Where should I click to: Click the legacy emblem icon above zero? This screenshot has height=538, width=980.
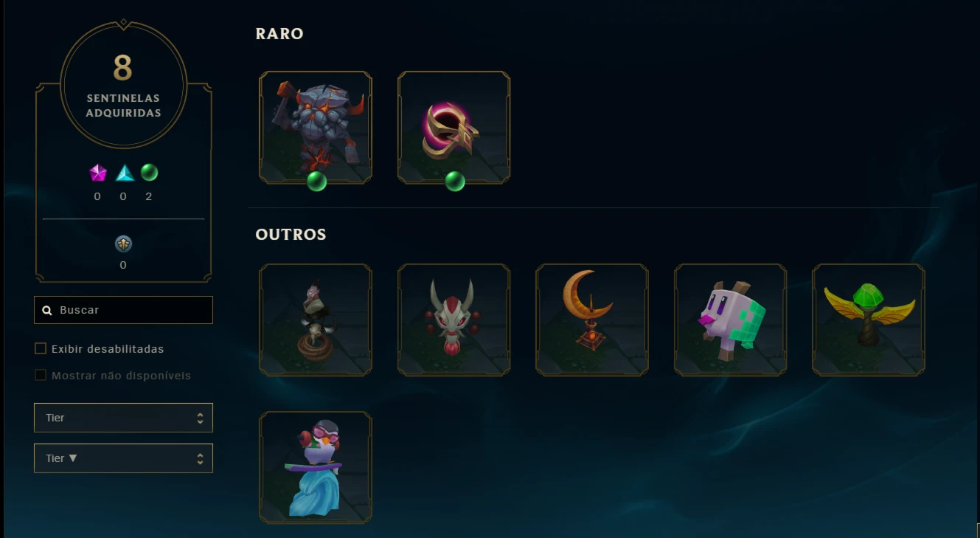click(x=123, y=244)
